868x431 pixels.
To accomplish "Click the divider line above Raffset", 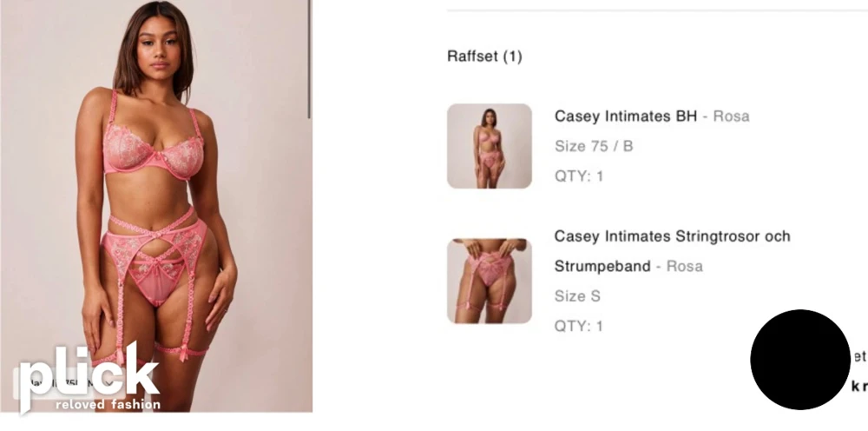I will tap(657, 10).
